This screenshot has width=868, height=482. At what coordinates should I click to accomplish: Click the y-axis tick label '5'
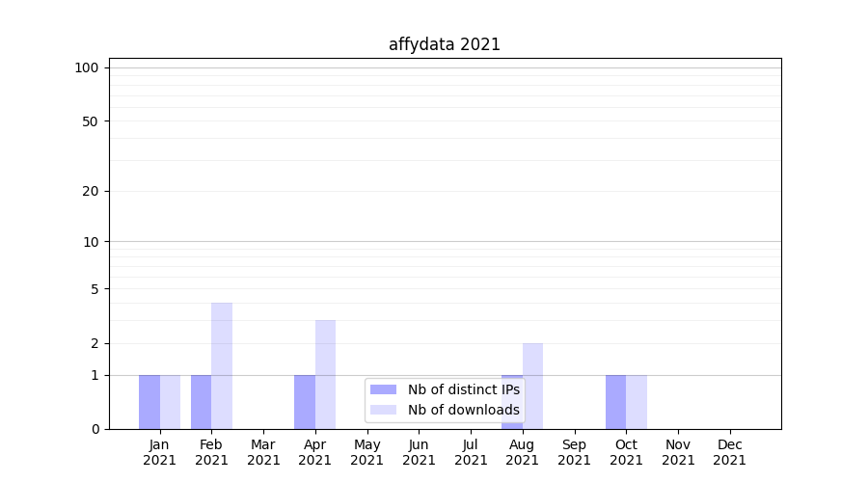pyautogui.click(x=95, y=288)
